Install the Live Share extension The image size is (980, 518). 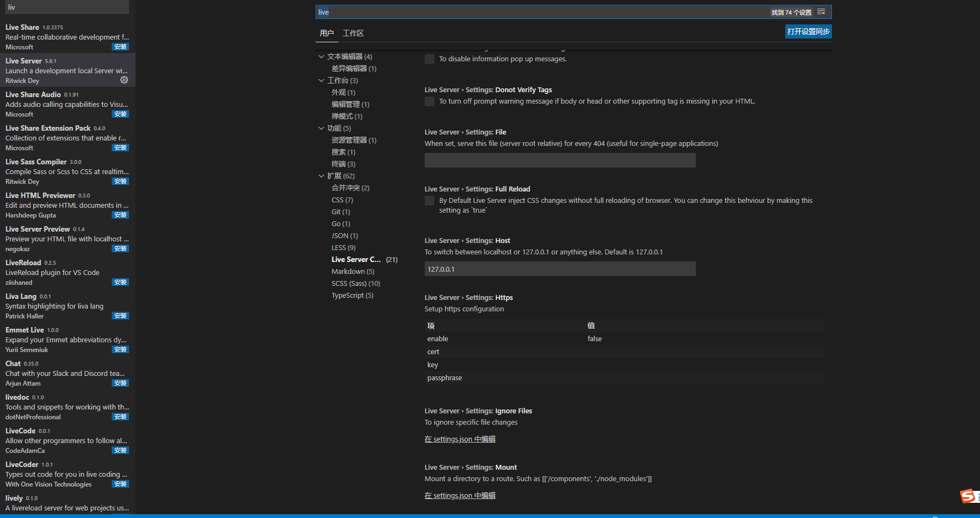pyautogui.click(x=120, y=47)
